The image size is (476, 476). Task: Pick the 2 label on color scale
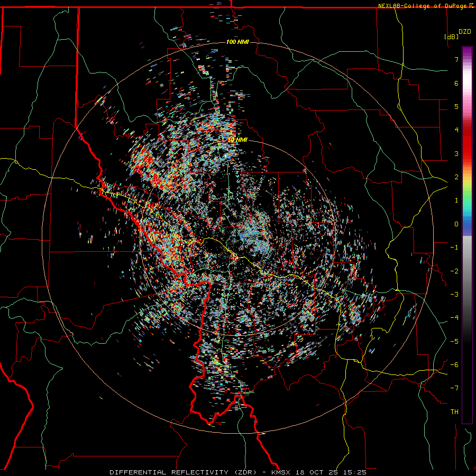click(456, 177)
